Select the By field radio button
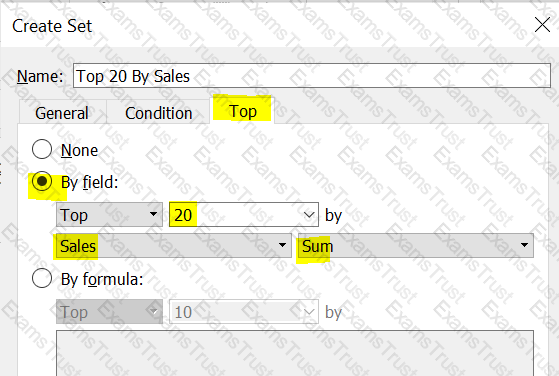 pos(42,181)
